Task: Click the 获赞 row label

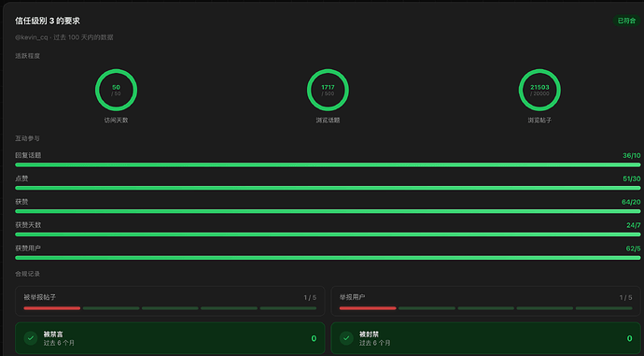Action: tap(21, 202)
